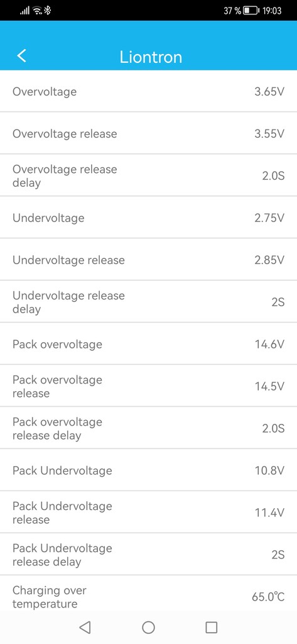
Task: Open Pack overvoltage 14.6V setting
Action: click(148, 344)
